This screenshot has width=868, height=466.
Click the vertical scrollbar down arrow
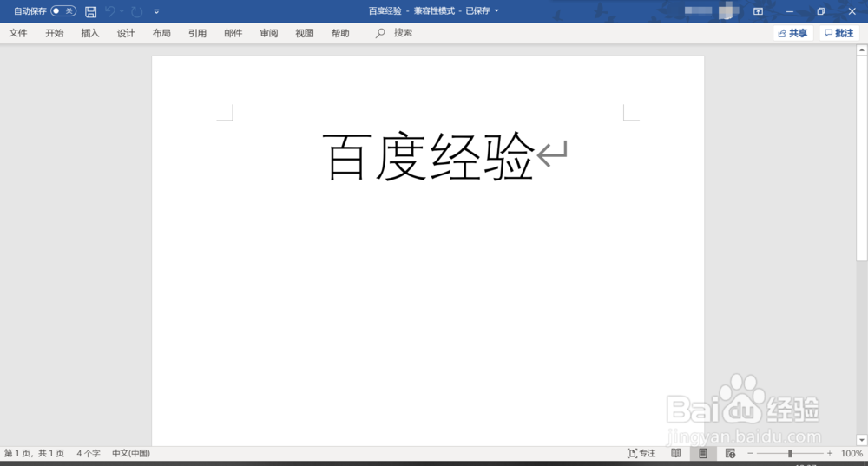coord(862,441)
